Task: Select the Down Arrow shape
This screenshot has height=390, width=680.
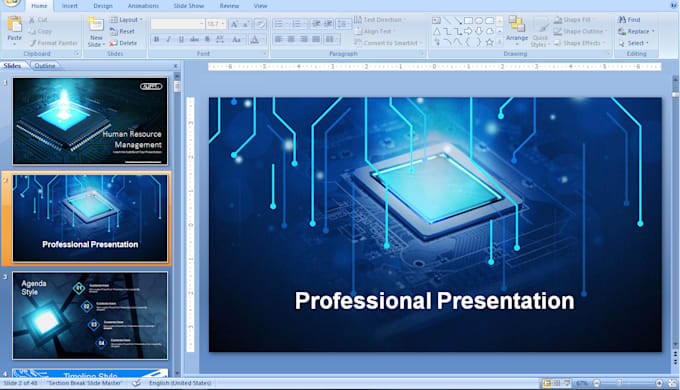Action: (x=479, y=31)
